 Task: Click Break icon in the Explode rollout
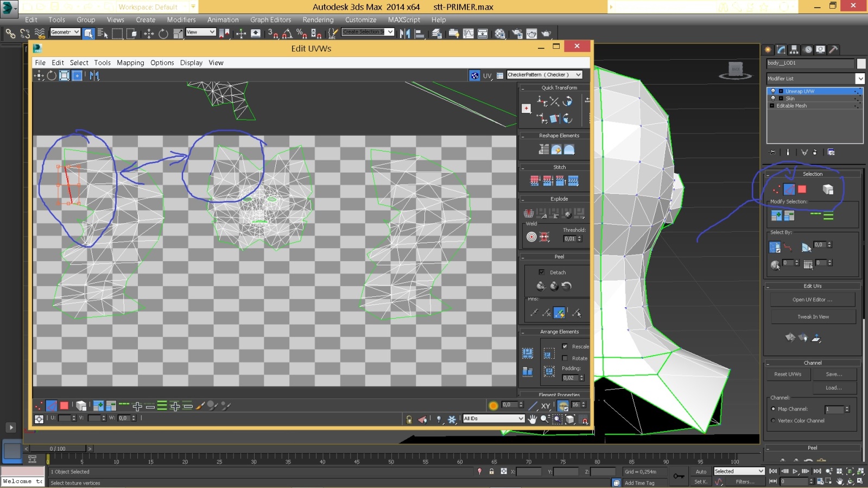click(x=529, y=213)
